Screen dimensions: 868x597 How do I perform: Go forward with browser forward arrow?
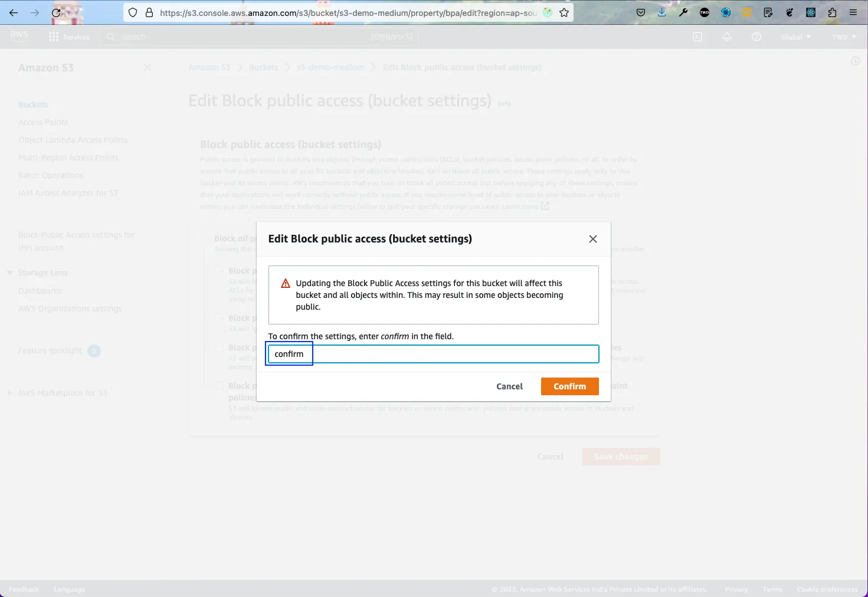pyautogui.click(x=35, y=12)
